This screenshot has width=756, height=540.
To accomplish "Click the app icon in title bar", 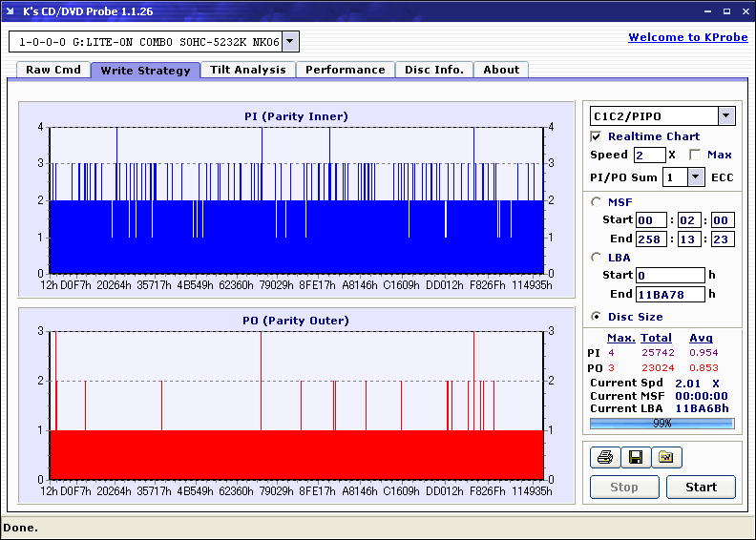I will coord(10,10).
